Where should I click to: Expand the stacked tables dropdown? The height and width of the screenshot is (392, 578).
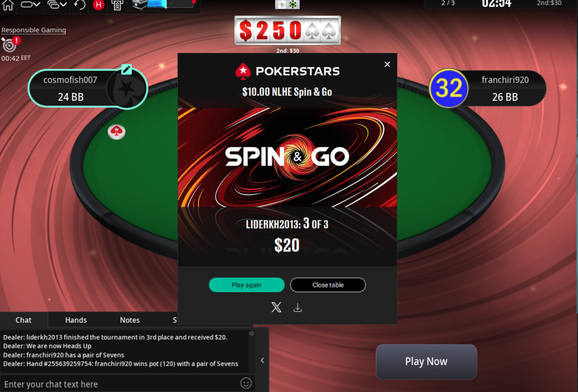point(57,5)
